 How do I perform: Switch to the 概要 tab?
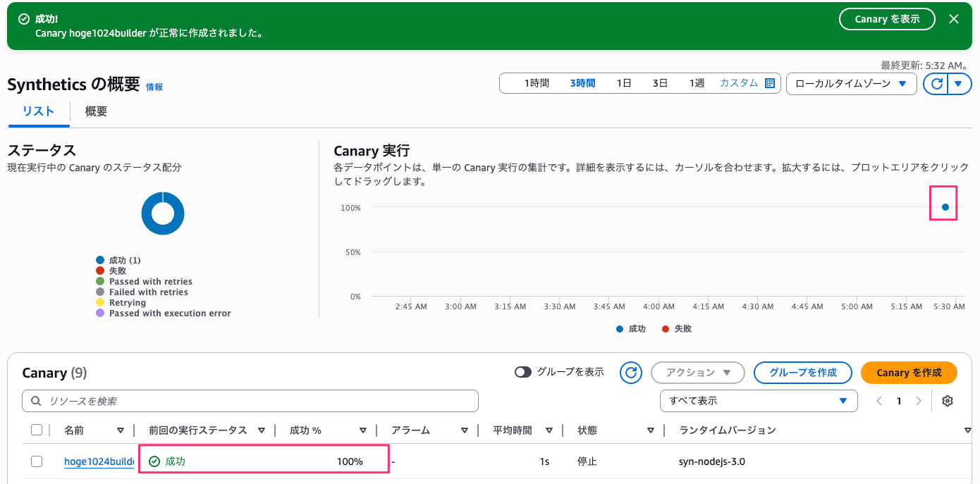tap(96, 111)
